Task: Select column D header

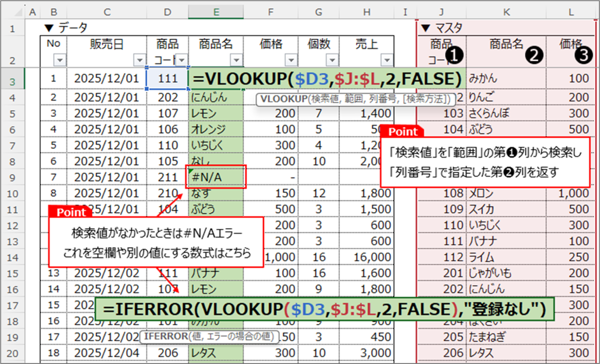Action: [x=168, y=11]
